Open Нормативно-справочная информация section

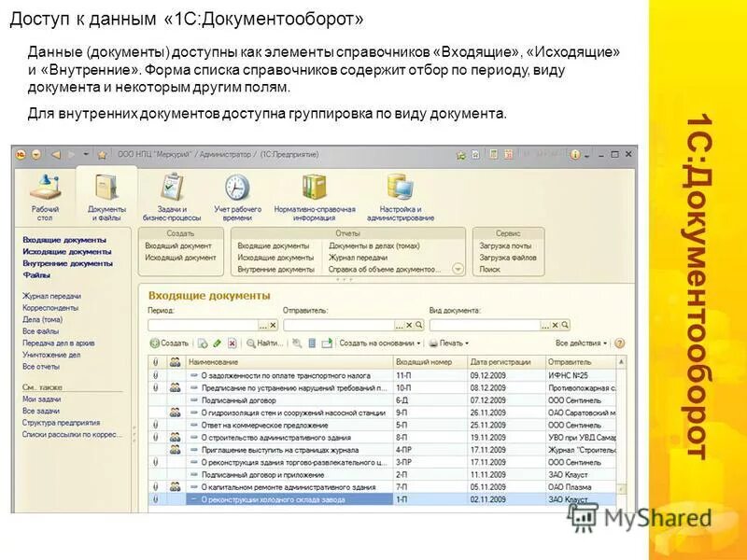pos(315,197)
